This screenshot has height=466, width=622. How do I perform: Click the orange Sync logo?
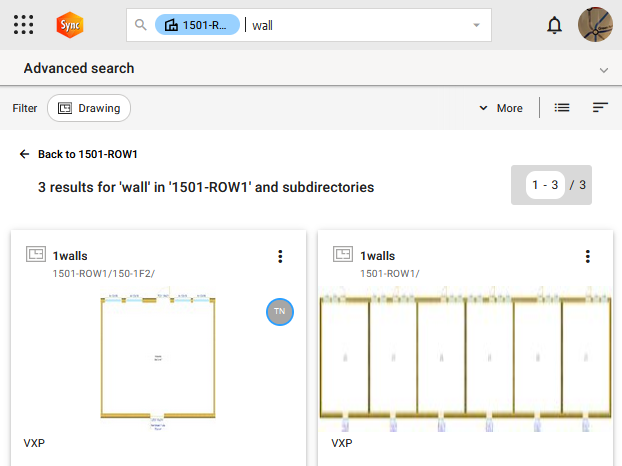70,25
